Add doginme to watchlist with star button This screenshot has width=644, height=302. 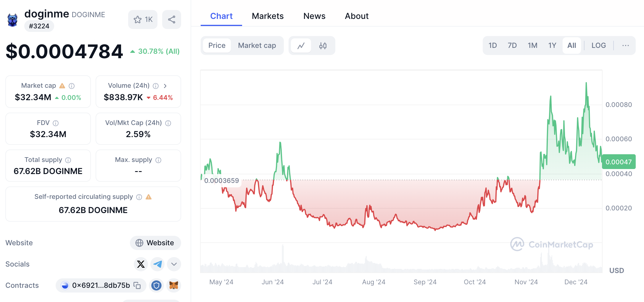[143, 20]
